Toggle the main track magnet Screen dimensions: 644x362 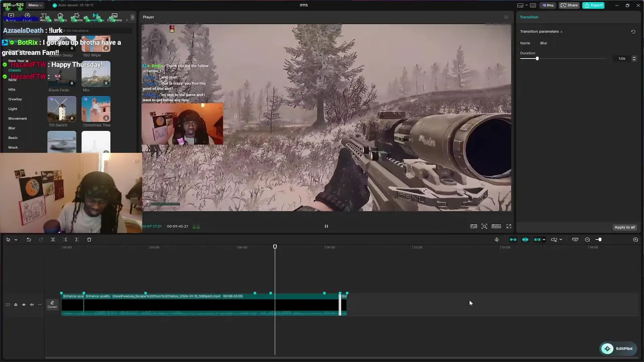point(513,239)
